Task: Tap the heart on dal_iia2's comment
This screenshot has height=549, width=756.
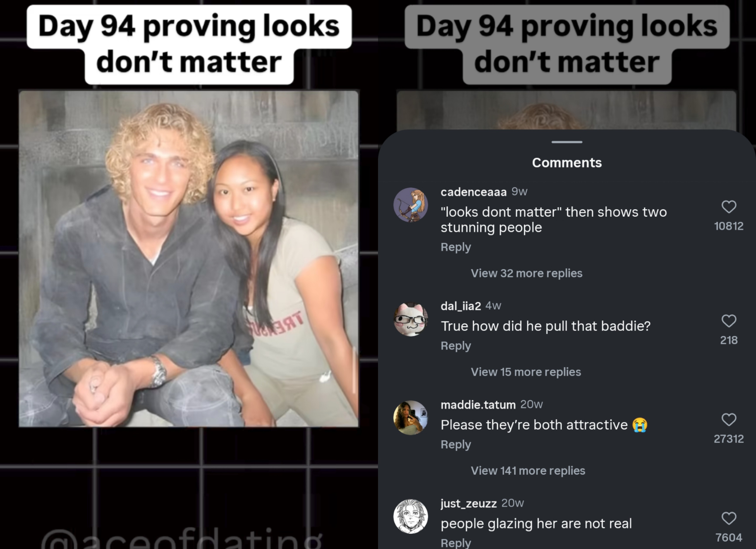Action: click(x=729, y=321)
